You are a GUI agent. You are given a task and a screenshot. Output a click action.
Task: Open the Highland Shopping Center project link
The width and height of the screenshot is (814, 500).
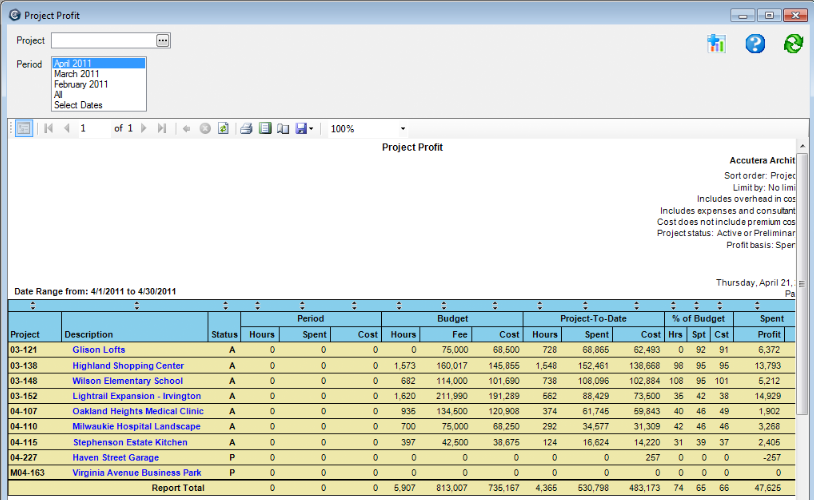(x=128, y=366)
